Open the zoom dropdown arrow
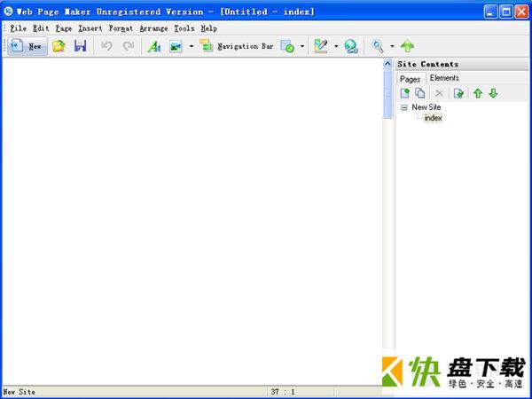Image resolution: width=532 pixels, height=399 pixels. (x=392, y=46)
